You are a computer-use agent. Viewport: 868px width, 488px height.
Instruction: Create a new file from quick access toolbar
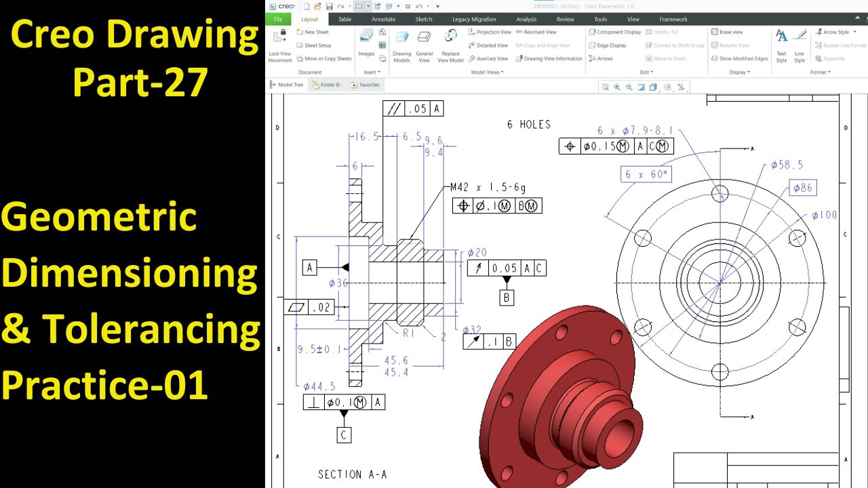[307, 6]
